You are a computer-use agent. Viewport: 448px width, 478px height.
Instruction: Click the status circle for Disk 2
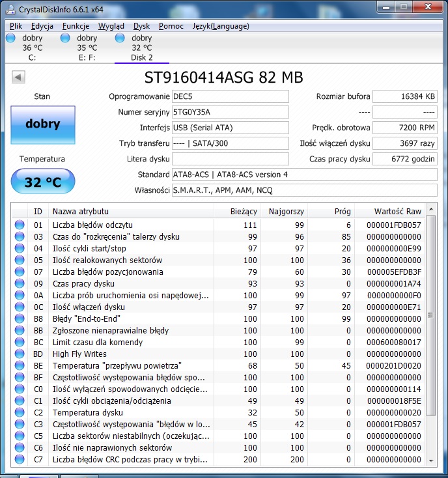pyautogui.click(x=120, y=38)
